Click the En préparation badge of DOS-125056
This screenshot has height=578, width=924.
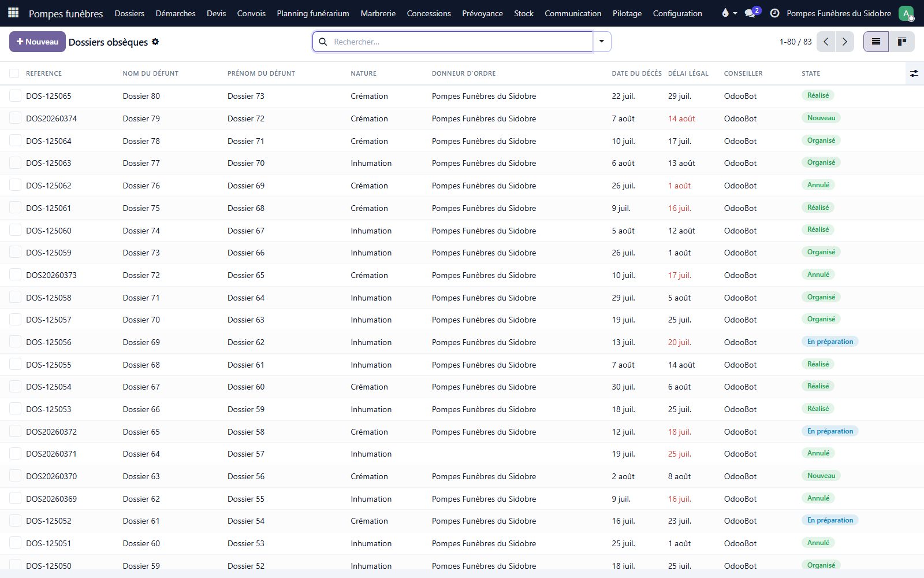click(830, 342)
